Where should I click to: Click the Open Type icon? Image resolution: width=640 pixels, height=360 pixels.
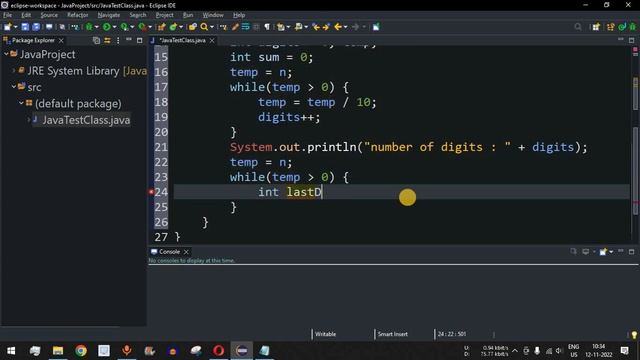(x=193, y=27)
